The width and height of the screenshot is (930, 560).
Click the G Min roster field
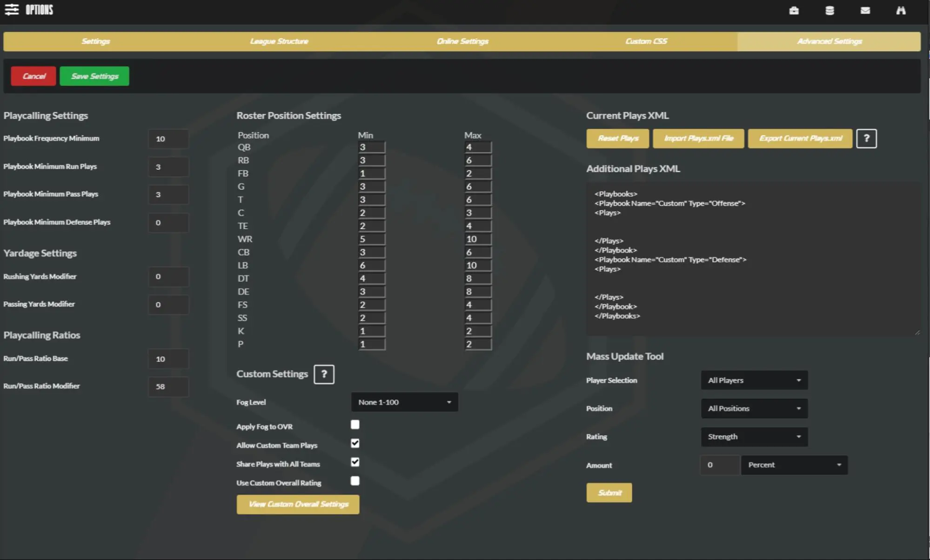(372, 187)
